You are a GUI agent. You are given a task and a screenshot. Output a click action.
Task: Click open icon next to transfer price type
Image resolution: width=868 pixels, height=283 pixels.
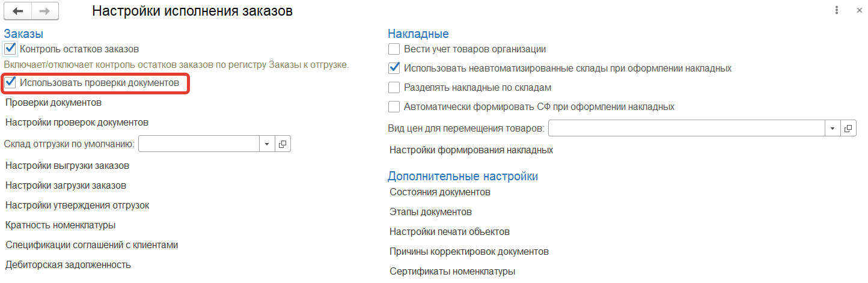point(848,129)
